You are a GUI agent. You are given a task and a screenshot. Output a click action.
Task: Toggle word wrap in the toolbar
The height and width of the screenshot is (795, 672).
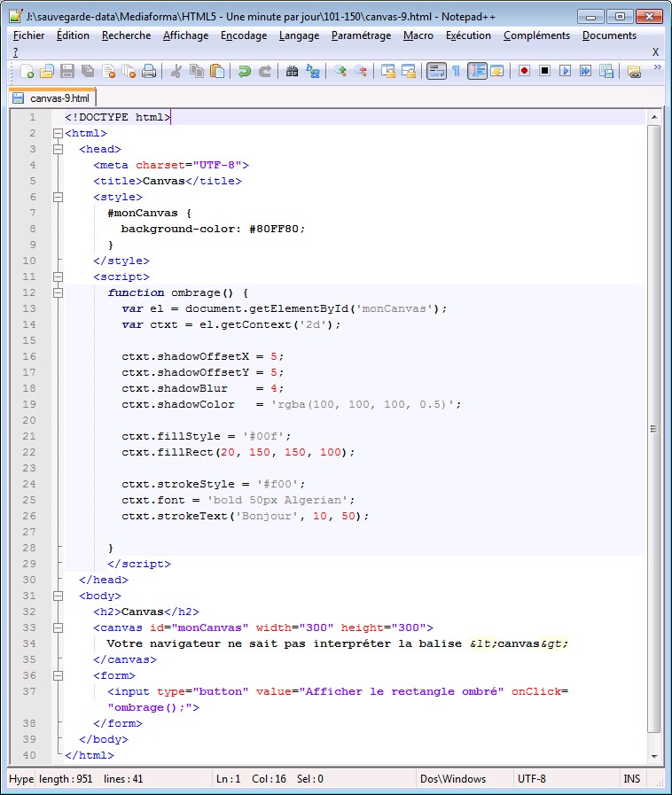(x=435, y=72)
